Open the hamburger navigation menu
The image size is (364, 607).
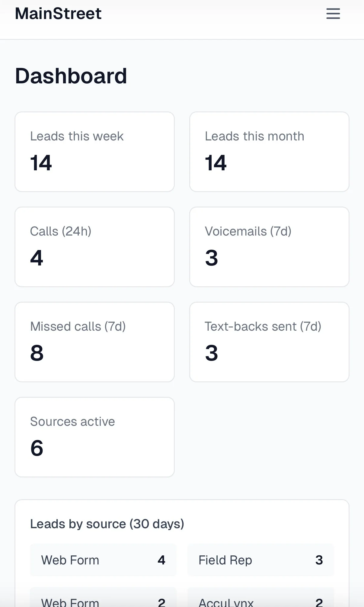(x=333, y=14)
